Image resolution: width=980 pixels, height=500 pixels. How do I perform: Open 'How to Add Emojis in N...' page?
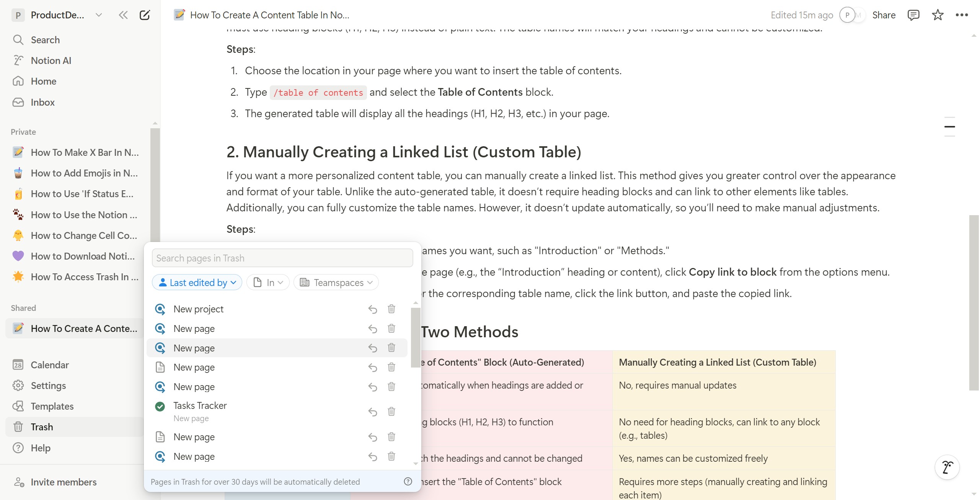(x=78, y=173)
